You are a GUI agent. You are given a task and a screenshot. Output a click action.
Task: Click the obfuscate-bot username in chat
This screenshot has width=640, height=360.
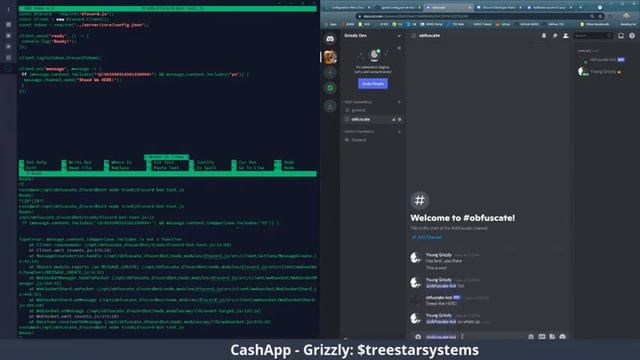(x=439, y=298)
